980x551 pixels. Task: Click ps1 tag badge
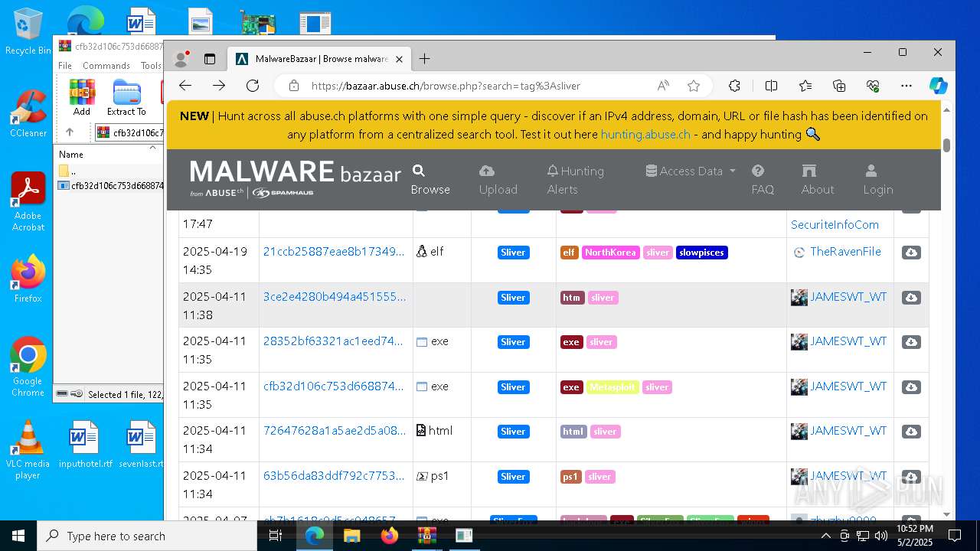[x=570, y=477]
